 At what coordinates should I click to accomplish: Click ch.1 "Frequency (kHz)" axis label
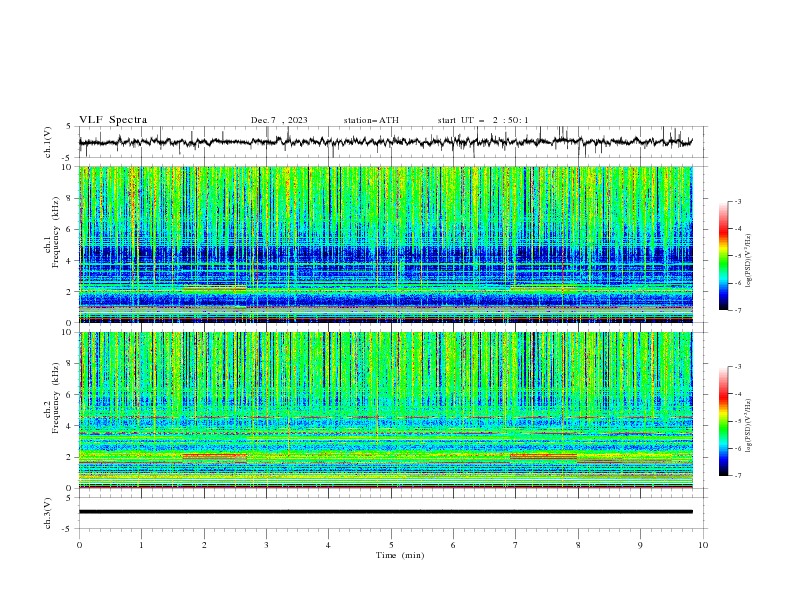tap(56, 230)
